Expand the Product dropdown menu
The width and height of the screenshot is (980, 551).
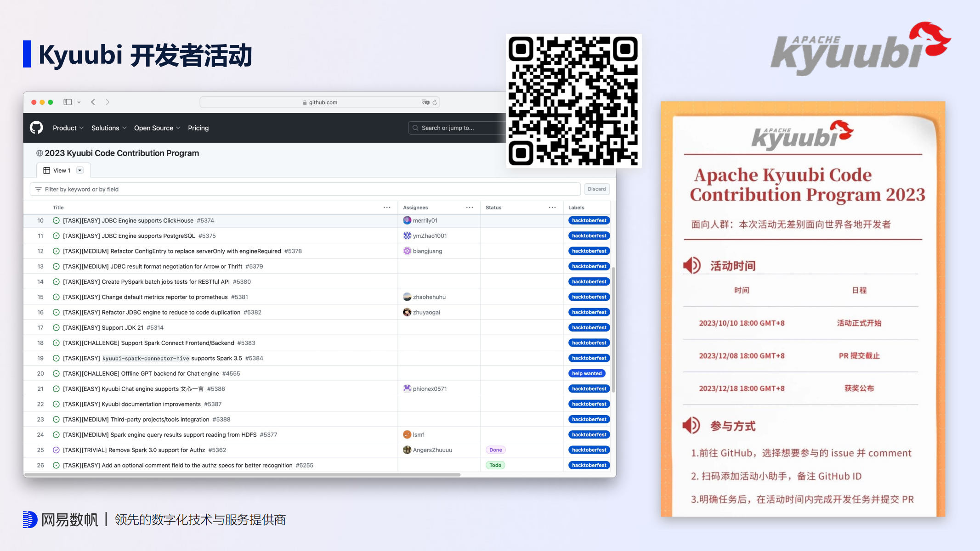tap(68, 128)
